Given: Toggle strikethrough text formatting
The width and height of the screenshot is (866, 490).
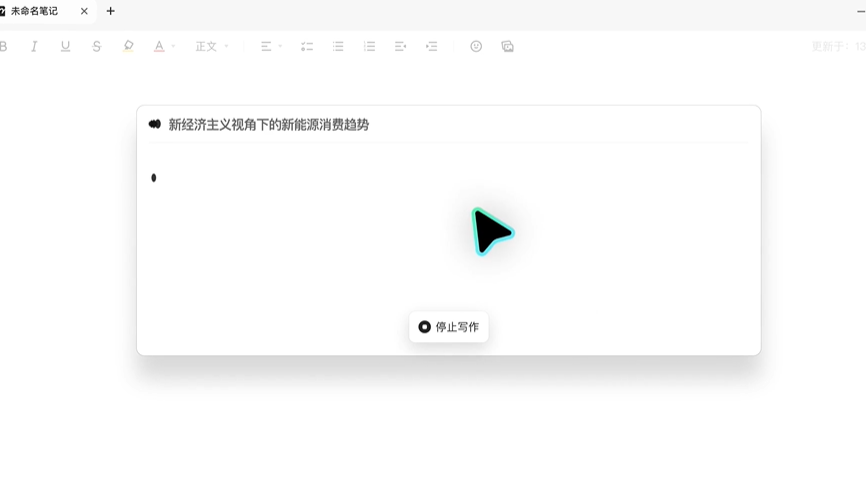Looking at the screenshot, I should tap(96, 46).
